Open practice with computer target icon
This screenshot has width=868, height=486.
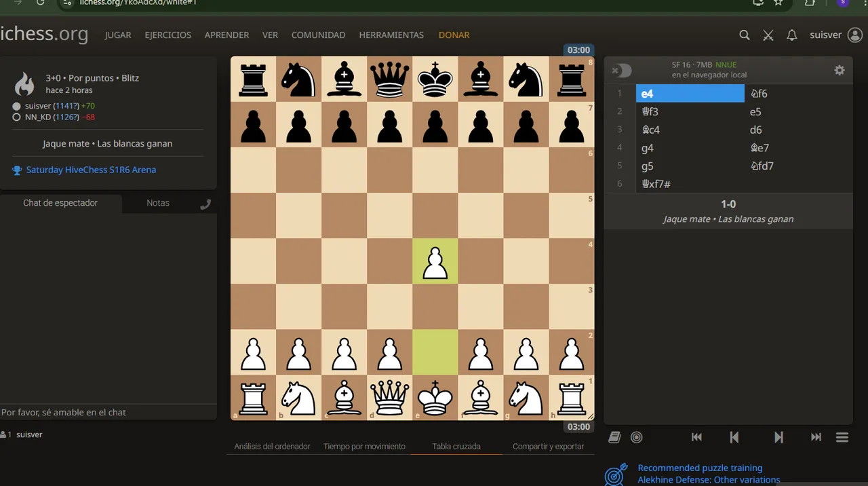click(x=636, y=437)
